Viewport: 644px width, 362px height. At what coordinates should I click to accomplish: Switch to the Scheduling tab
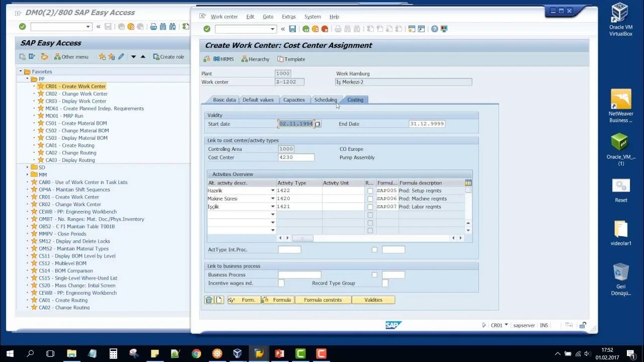326,100
